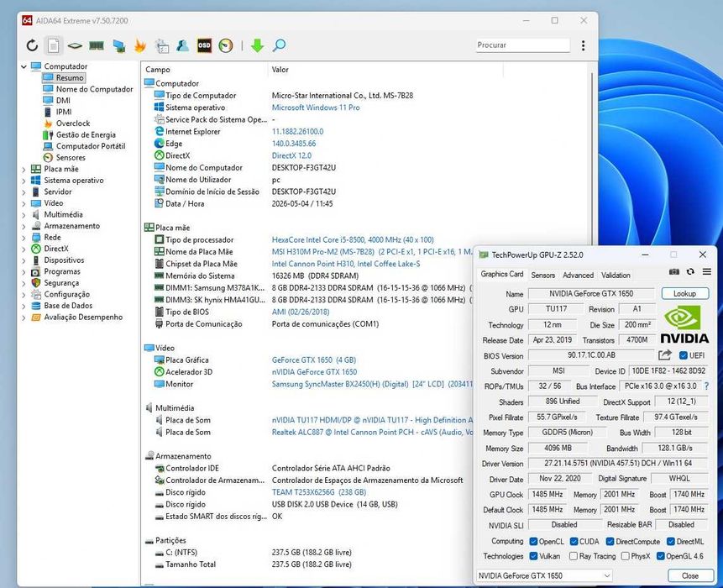The image size is (723, 588).
Task: Select Overclock in the sidebar tree
Action: tap(73, 123)
